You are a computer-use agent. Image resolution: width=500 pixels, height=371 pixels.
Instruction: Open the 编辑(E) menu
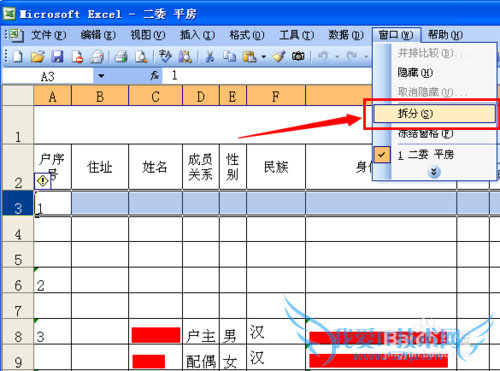point(98,35)
